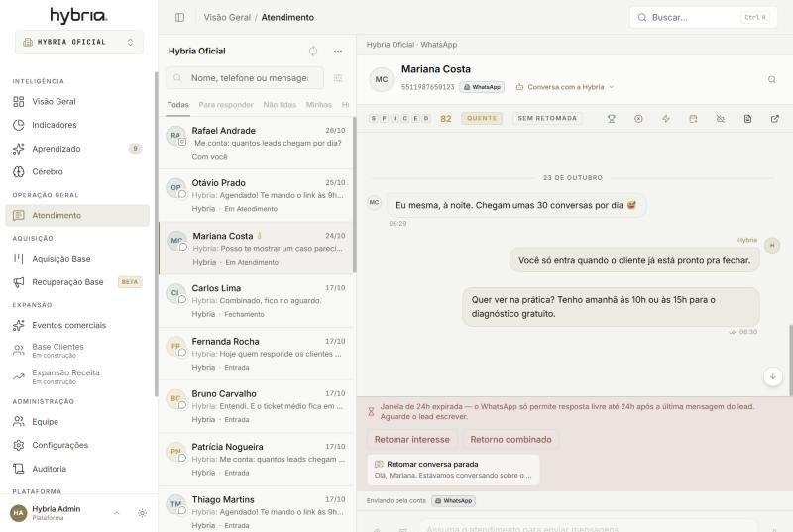The width and height of the screenshot is (793, 532).
Task: Open Rafael Andrade conversation
Action: (256, 143)
